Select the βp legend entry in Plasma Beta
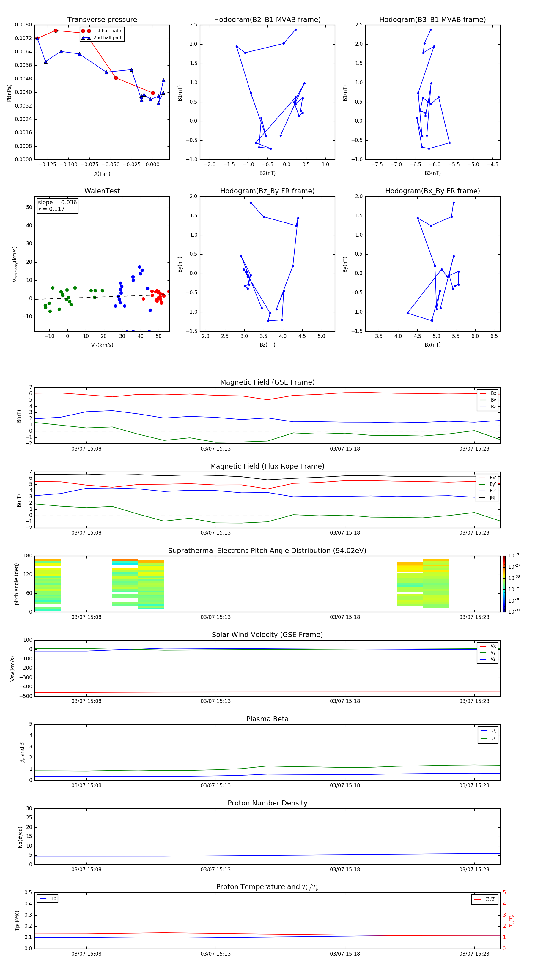535x980 pixels. point(488,731)
